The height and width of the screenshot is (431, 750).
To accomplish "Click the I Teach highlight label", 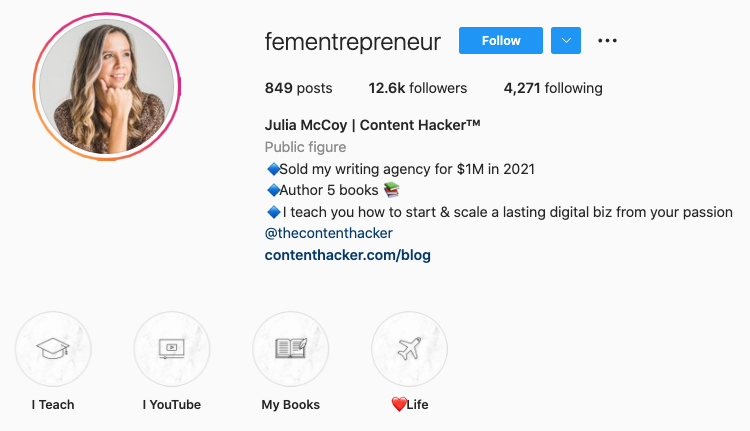I will 53,405.
